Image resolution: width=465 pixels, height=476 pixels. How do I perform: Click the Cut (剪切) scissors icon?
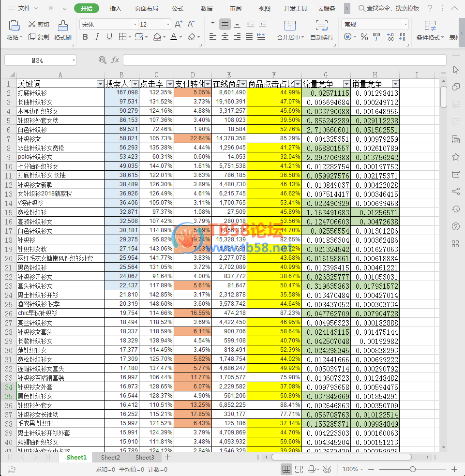pos(32,24)
